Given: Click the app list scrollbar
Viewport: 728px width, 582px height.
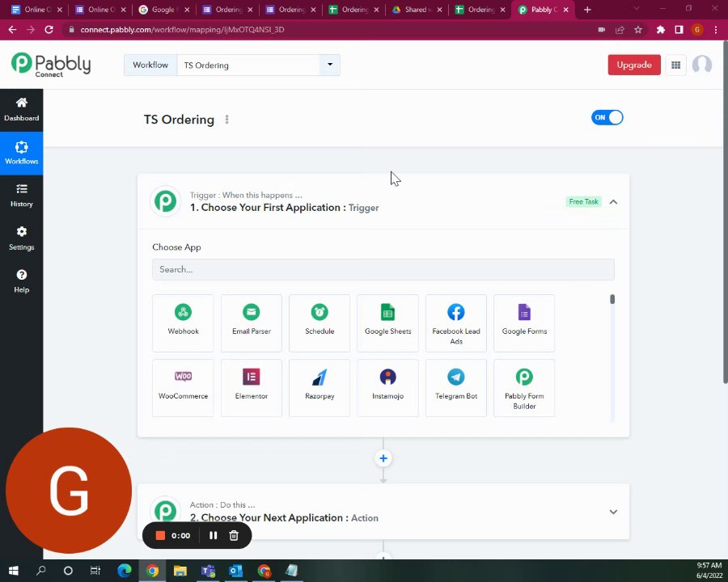Looking at the screenshot, I should [612, 299].
